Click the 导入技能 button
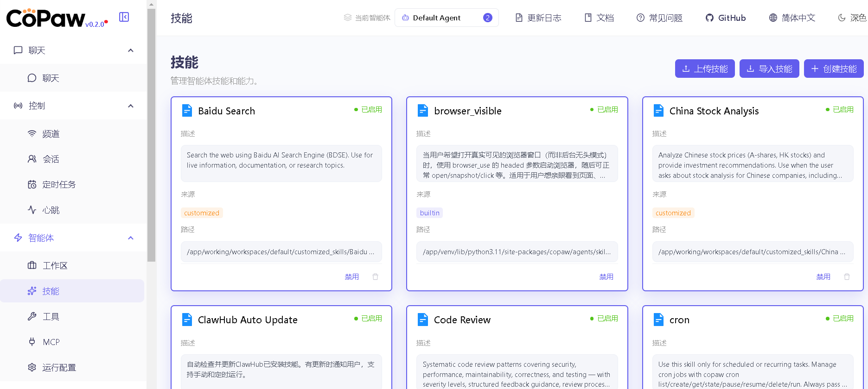868x389 pixels. (x=769, y=69)
